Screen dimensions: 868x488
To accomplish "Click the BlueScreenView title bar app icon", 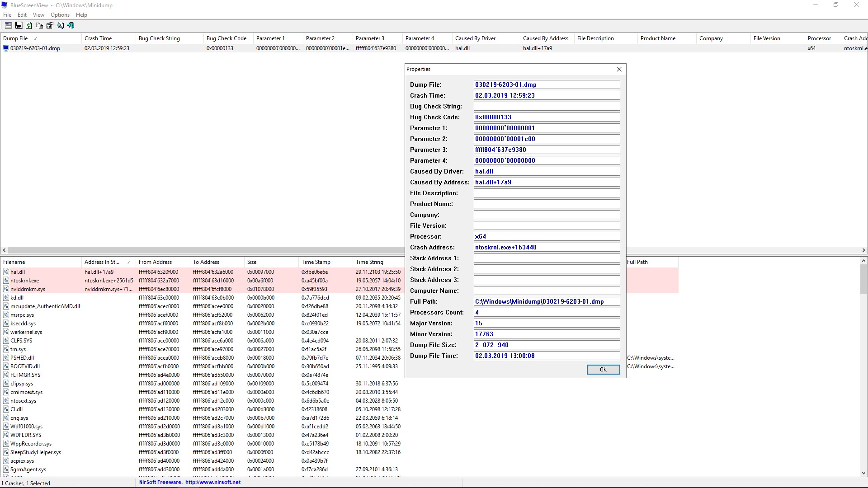I will pos(5,5).
